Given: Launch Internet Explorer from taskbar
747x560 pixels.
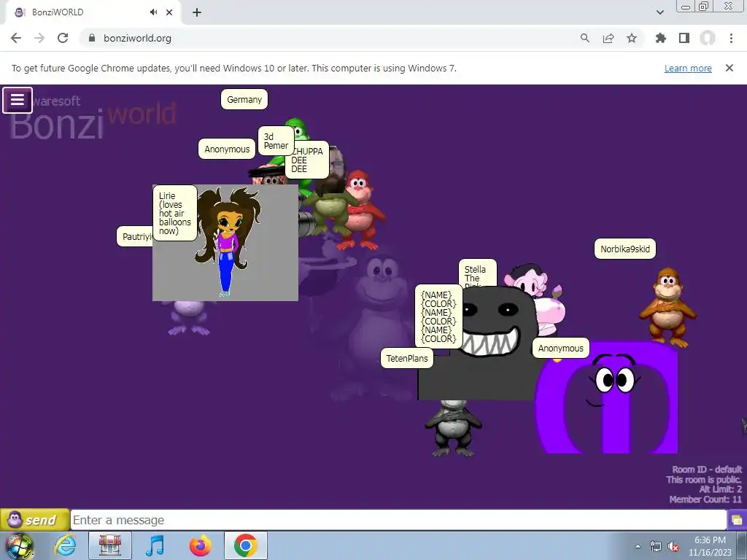Looking at the screenshot, I should point(65,545).
